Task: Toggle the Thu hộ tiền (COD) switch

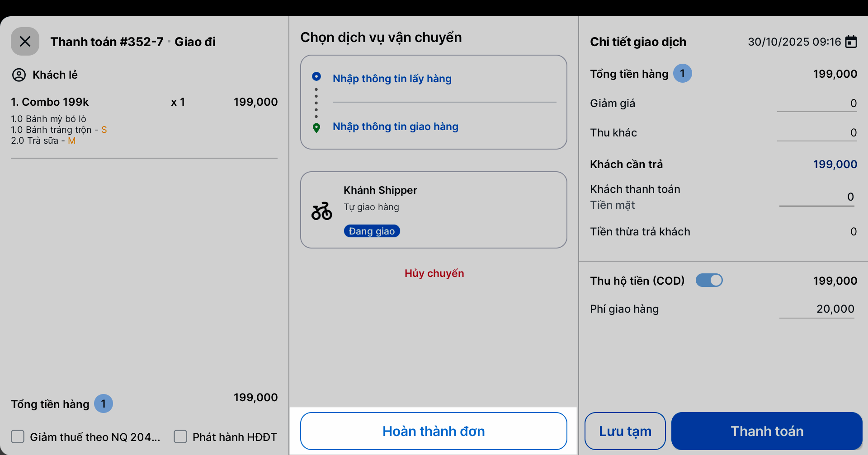Action: [709, 281]
